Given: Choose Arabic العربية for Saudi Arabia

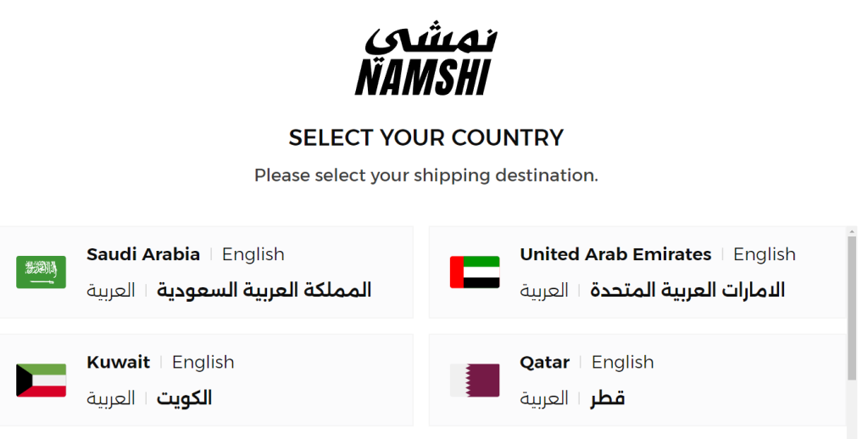Looking at the screenshot, I should pos(111,291).
